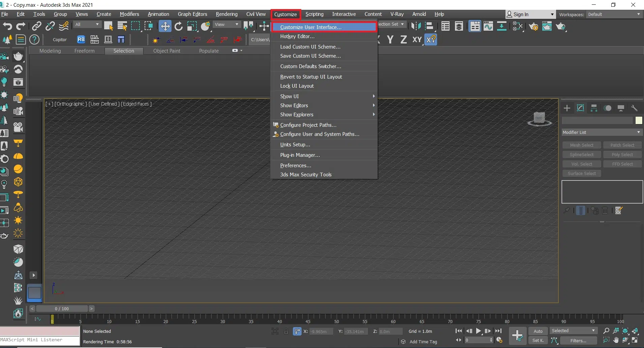Screen dimensions: 644x348
Task: Click the Undo arrow icon
Action: [7, 26]
